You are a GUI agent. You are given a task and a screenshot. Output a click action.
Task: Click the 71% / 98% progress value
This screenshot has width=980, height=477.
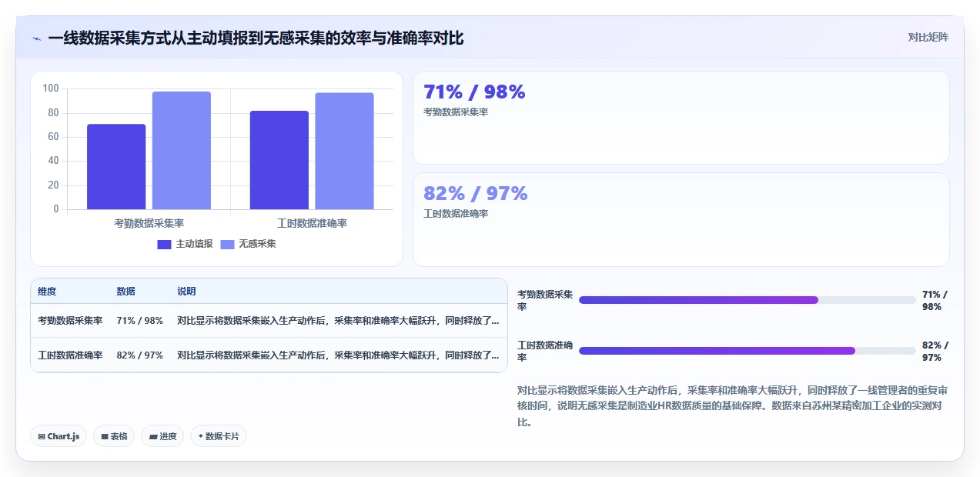pos(935,300)
